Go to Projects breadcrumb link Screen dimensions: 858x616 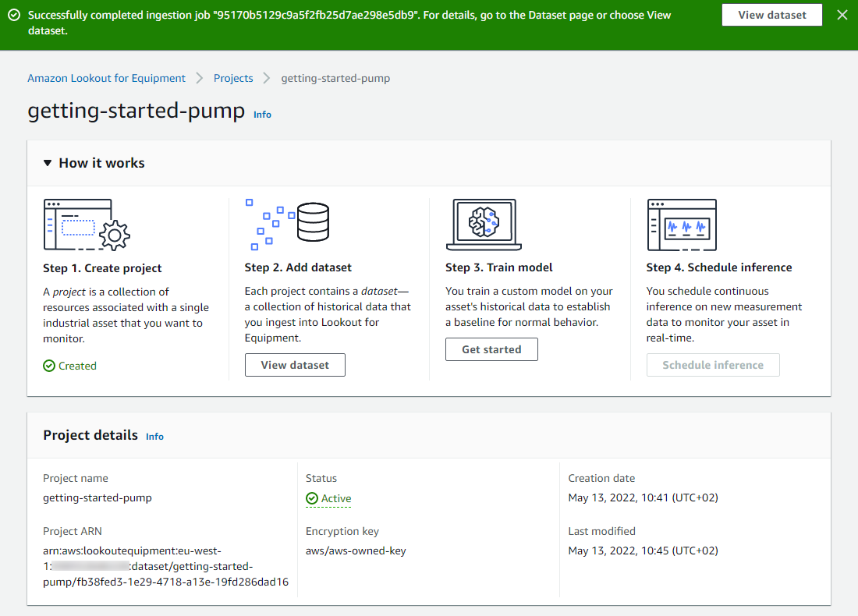click(233, 78)
